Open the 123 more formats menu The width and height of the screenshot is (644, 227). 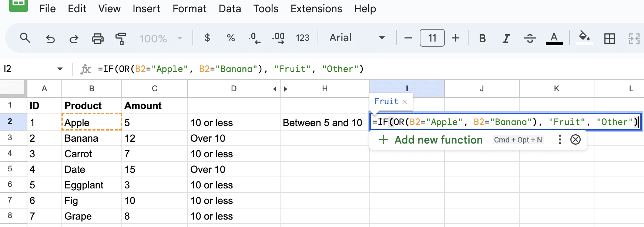(302, 38)
